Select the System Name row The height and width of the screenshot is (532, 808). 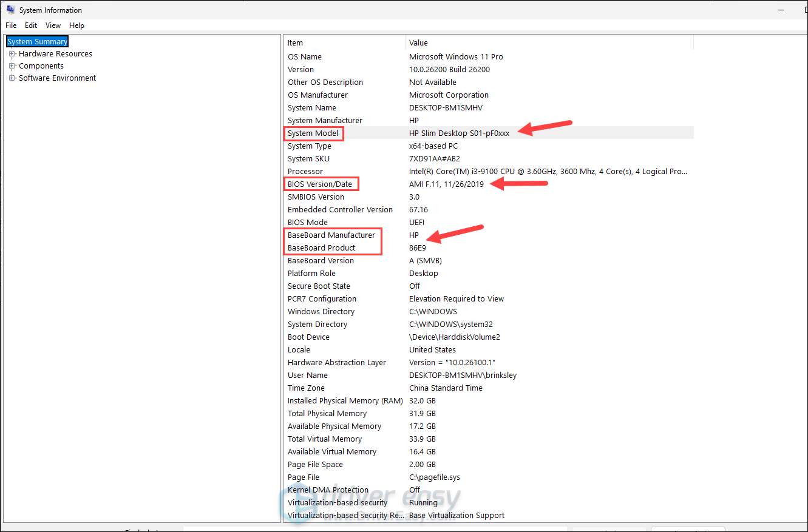pos(489,107)
